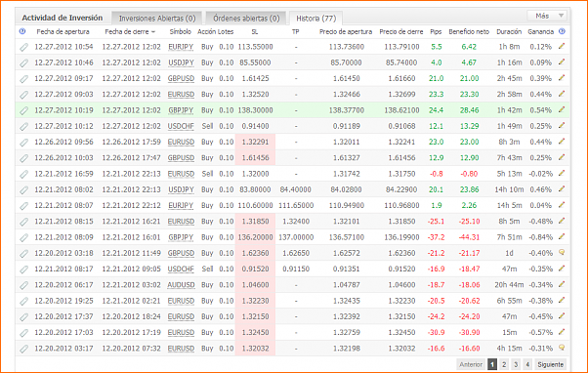This screenshot has width=588, height=373.
Task: Click the Anterior pagination button
Action: coord(471,364)
